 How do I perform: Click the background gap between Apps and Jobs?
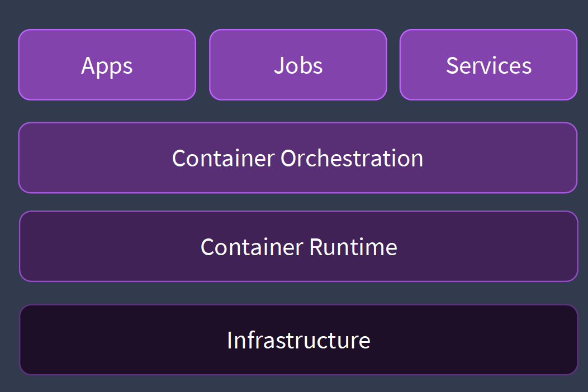click(x=203, y=65)
